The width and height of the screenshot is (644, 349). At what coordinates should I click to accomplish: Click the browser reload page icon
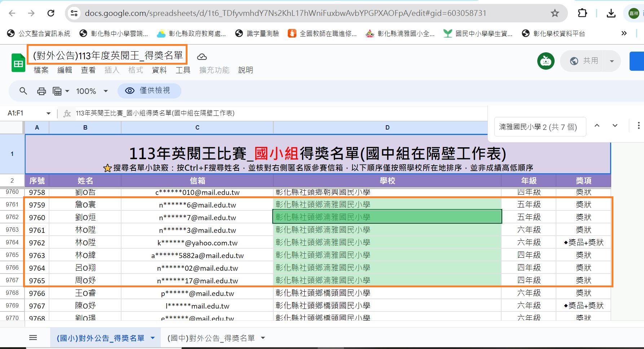[x=51, y=13]
